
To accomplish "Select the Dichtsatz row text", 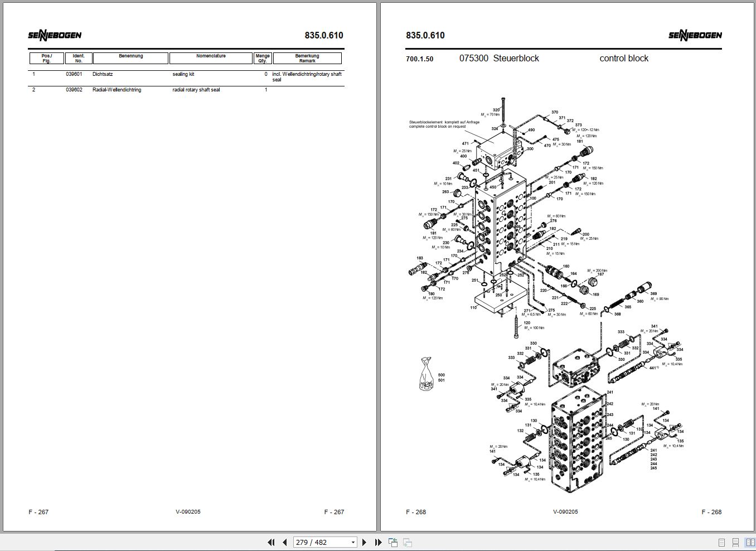I will (x=103, y=74).
